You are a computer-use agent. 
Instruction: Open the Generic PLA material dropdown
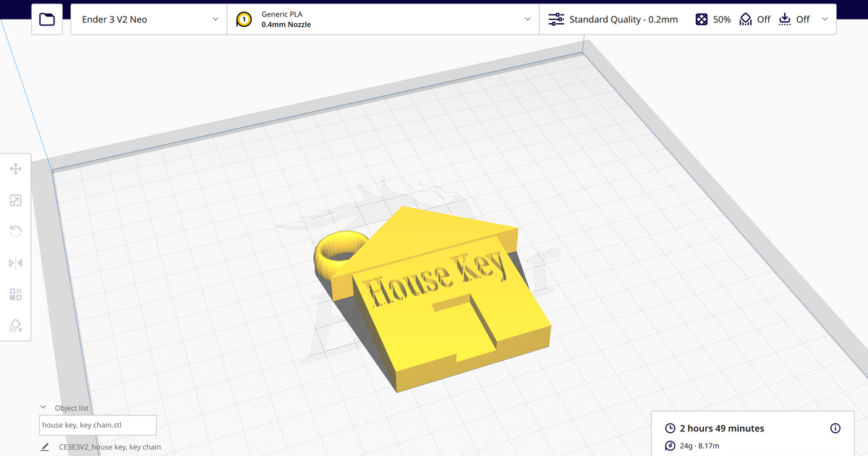click(528, 19)
